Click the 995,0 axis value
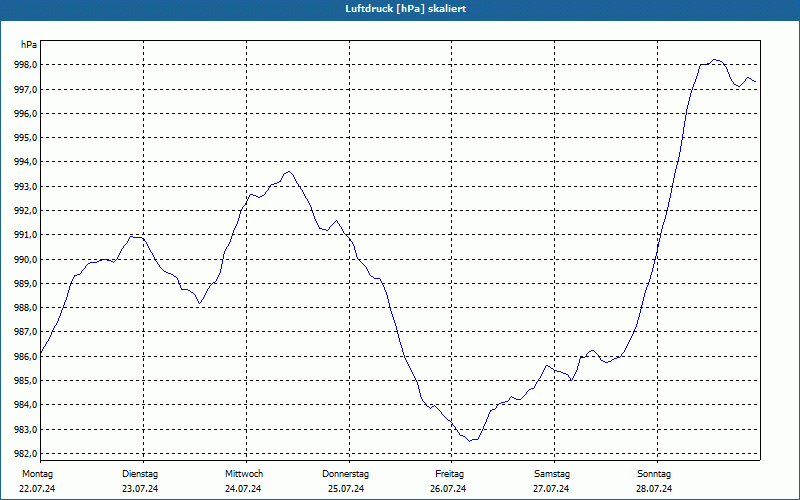The height and width of the screenshot is (500, 800). tap(27, 138)
